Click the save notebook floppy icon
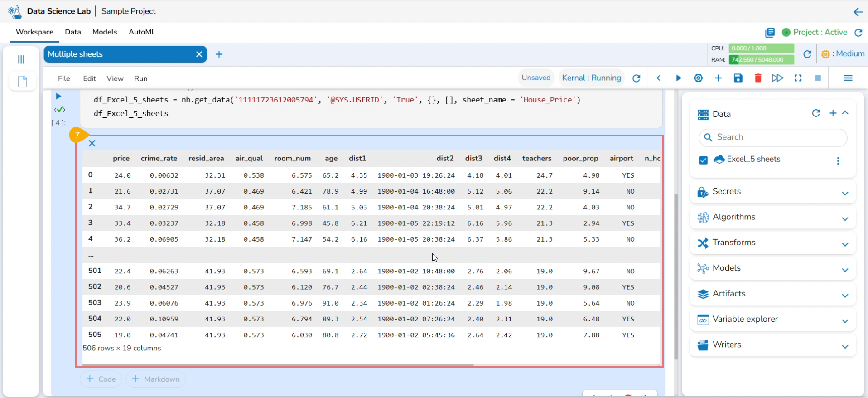This screenshot has height=398, width=868. pyautogui.click(x=738, y=78)
